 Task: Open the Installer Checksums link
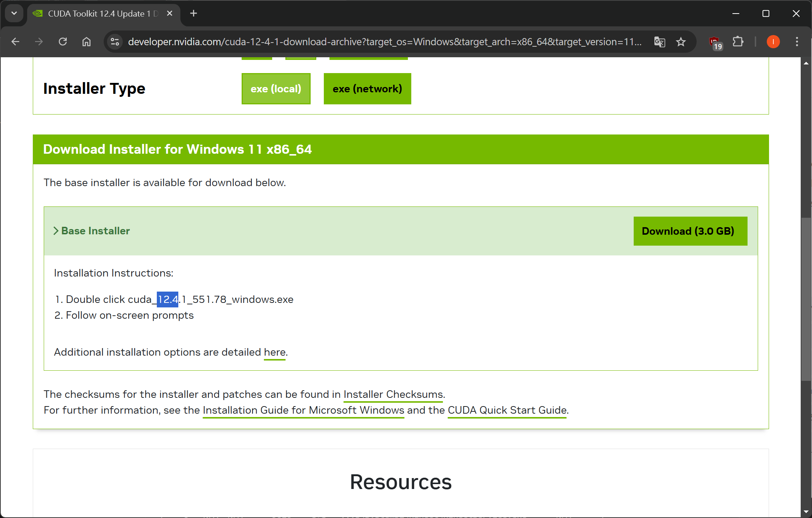(393, 394)
